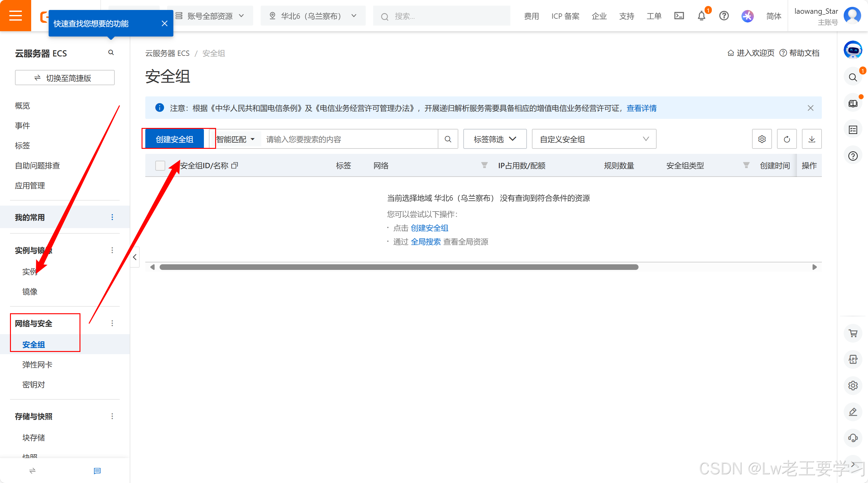
Task: Open the 查看详情 link in notice
Action: (642, 108)
